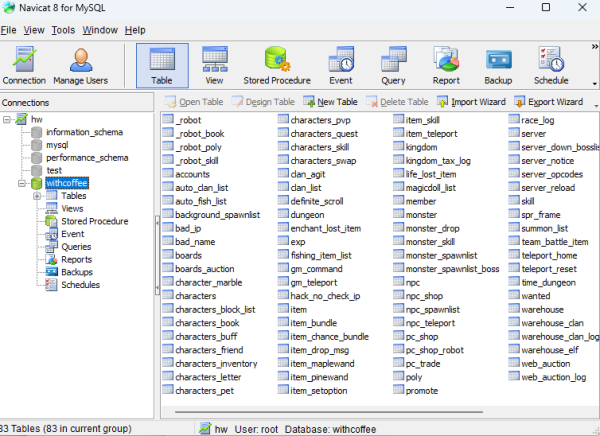Open the Query toolbar icon

(393, 65)
